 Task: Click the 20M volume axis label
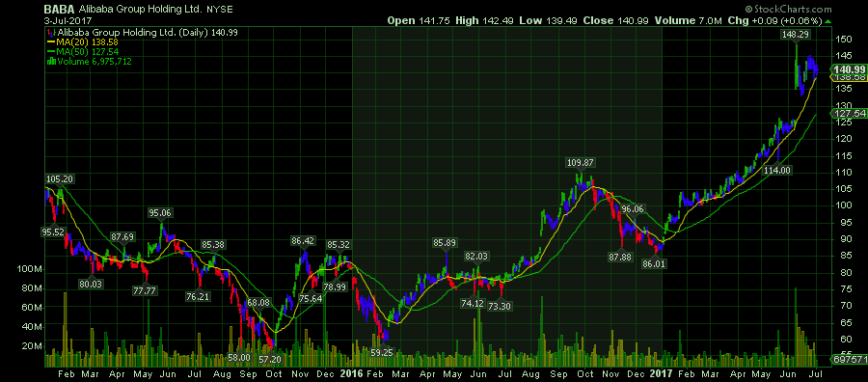pyautogui.click(x=33, y=346)
